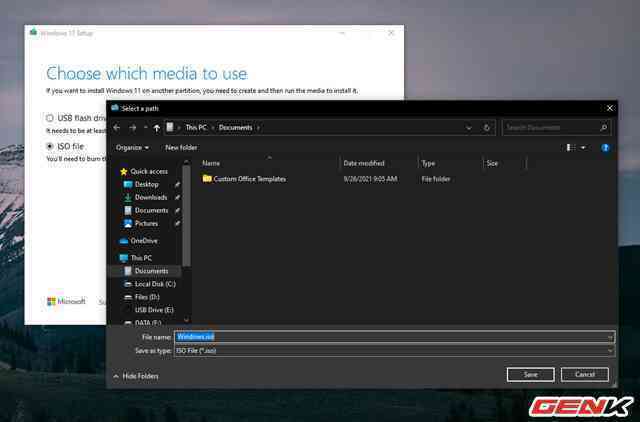Click the Downloads pin icon
The width and height of the screenshot is (640, 422).
177,198
